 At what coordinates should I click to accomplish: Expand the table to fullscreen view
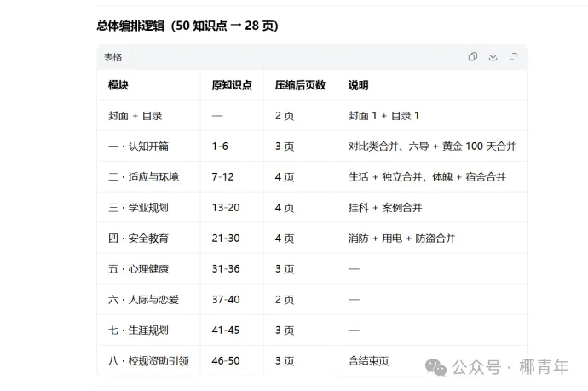pyautogui.click(x=513, y=56)
